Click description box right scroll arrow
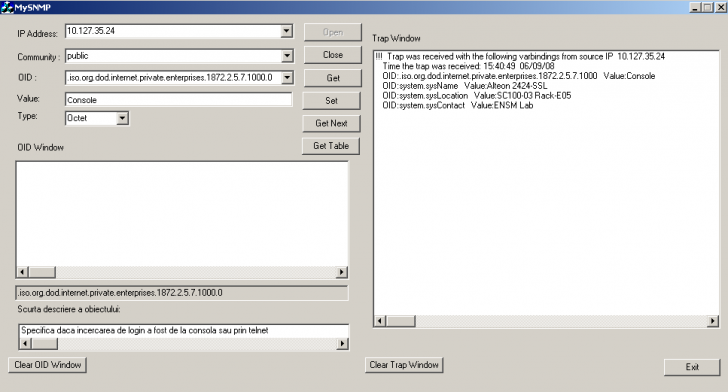 (x=343, y=344)
